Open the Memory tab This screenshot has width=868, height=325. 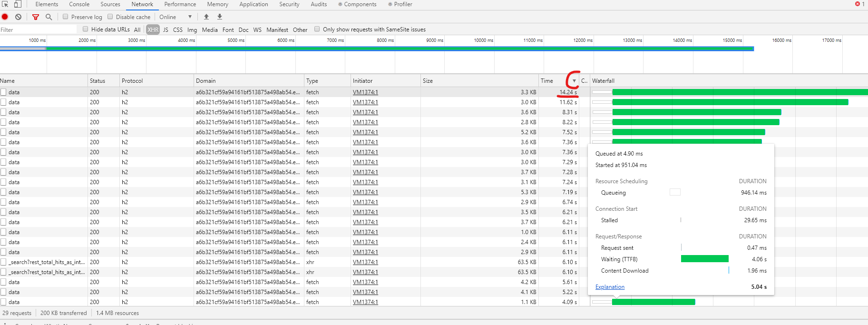218,4
